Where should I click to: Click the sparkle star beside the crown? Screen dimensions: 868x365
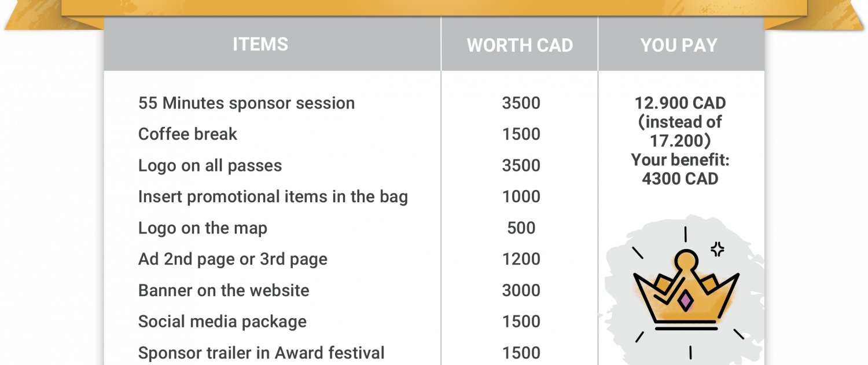718,250
